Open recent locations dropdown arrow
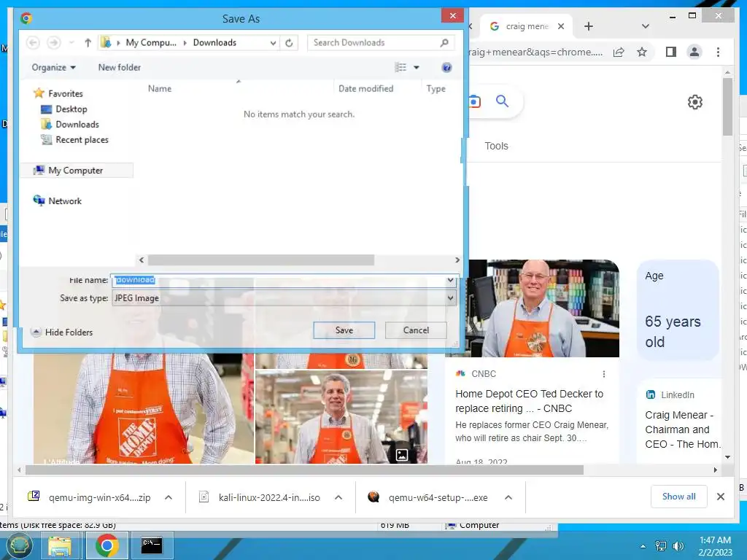This screenshot has width=747, height=560. [71, 42]
